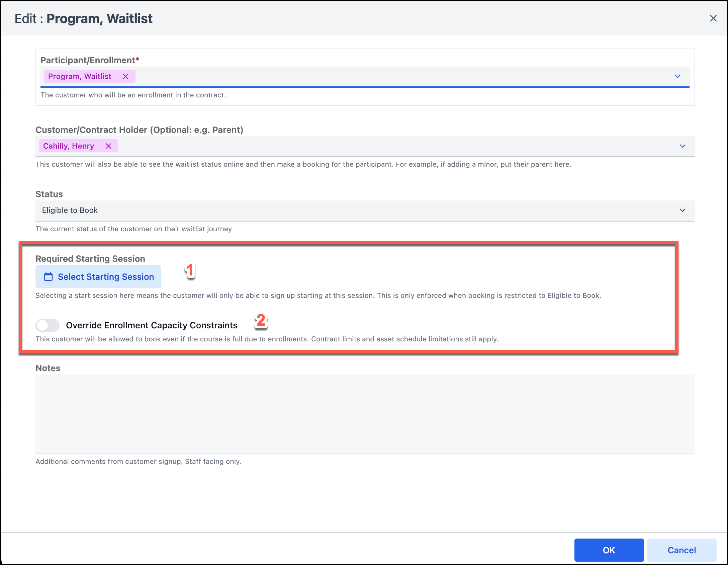Click the Override Enrollment Capacity Constraints label
This screenshot has width=728, height=565.
[152, 325]
